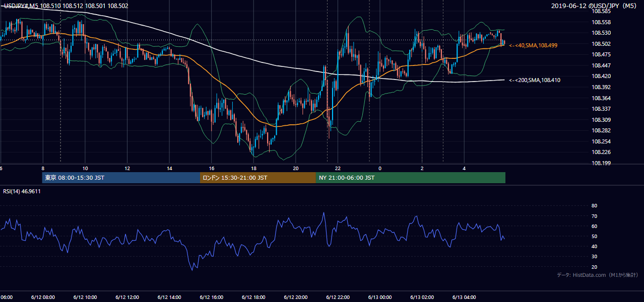Image resolution: width=644 pixels, height=302 pixels.
Task: Click RSI scale value 30
Action: pos(594,257)
